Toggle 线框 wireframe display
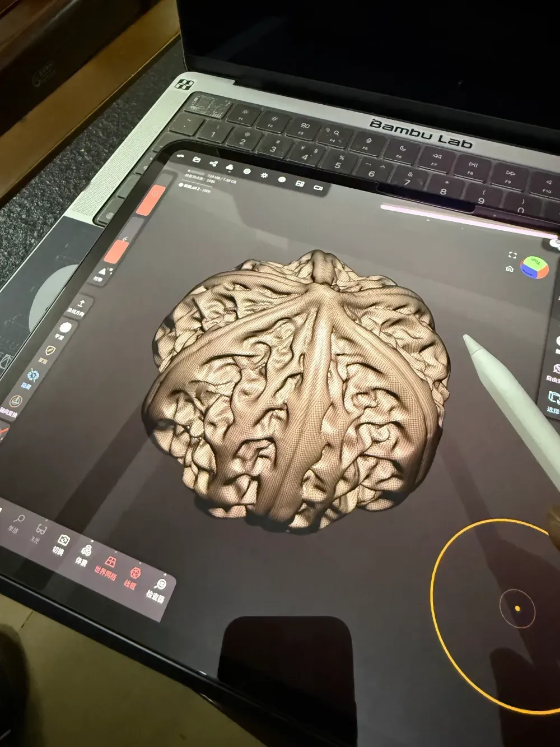The height and width of the screenshot is (747, 560). [132, 578]
